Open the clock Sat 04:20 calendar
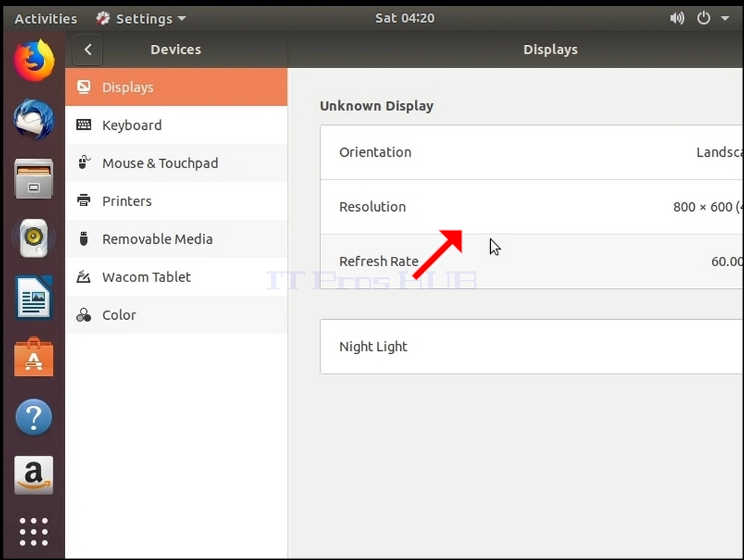The image size is (744, 560). [405, 19]
